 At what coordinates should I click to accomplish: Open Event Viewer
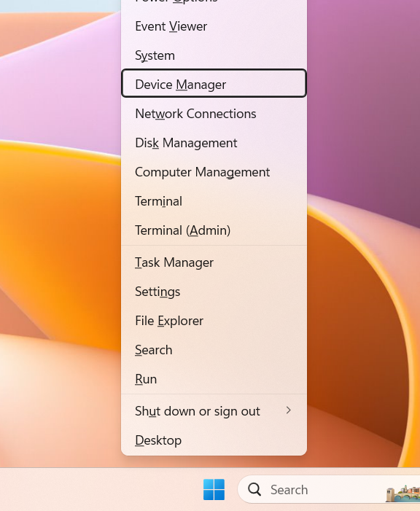214,26
